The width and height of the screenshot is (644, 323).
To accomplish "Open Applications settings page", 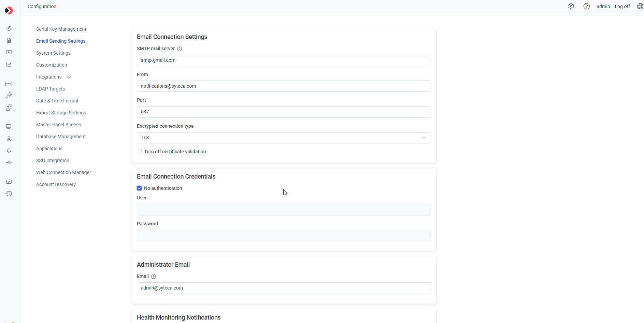I will tap(49, 149).
